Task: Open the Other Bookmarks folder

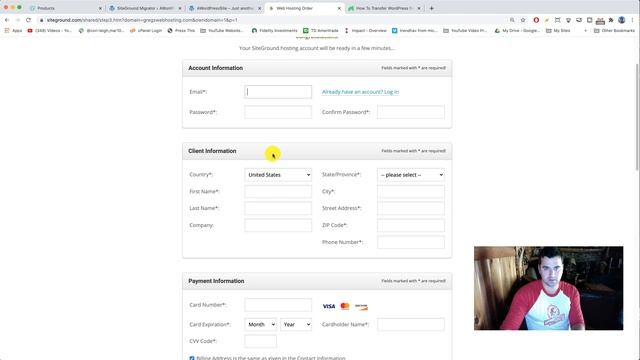Action: click(x=614, y=31)
